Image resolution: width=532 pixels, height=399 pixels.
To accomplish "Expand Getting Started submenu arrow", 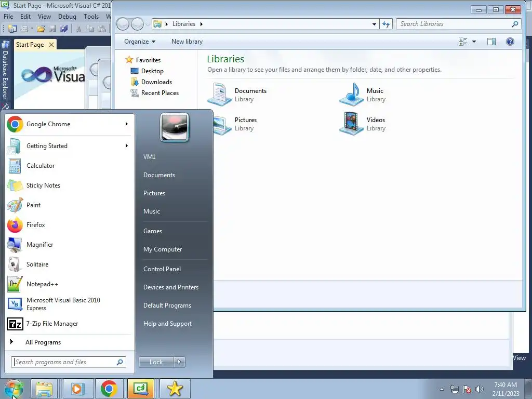I will coord(127,146).
